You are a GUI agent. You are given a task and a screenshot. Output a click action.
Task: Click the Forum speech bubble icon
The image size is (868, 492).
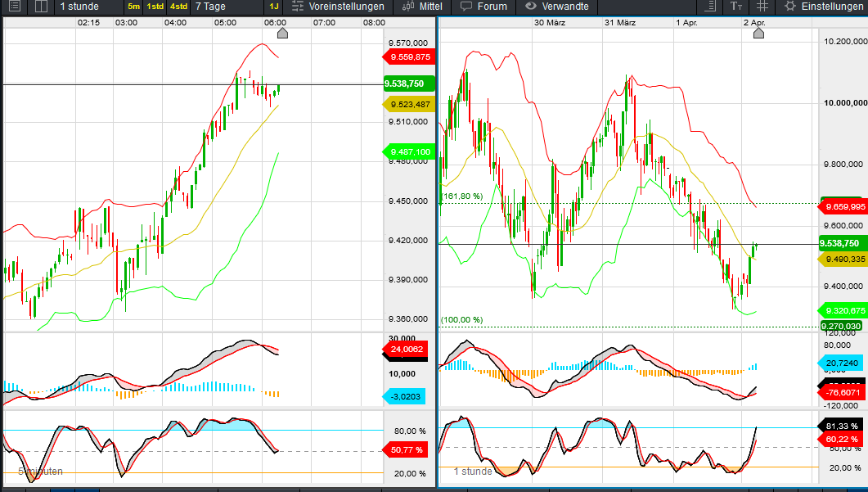tap(466, 6)
